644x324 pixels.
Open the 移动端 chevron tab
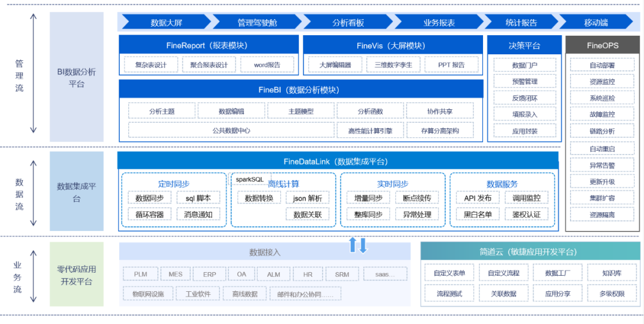tap(595, 23)
